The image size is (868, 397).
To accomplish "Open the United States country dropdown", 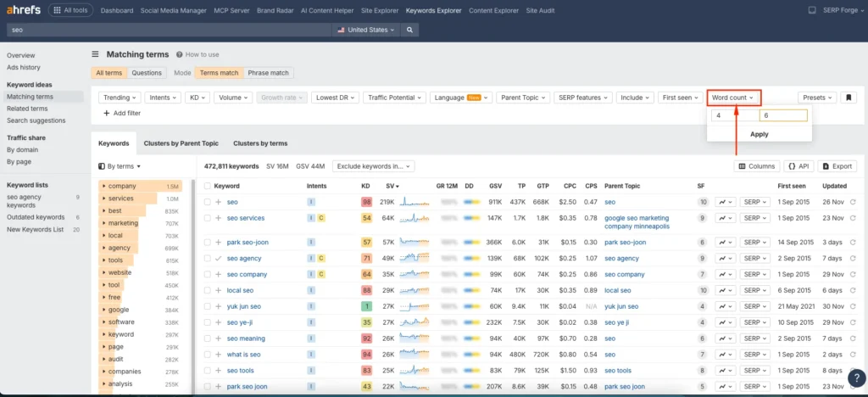I will pos(366,30).
